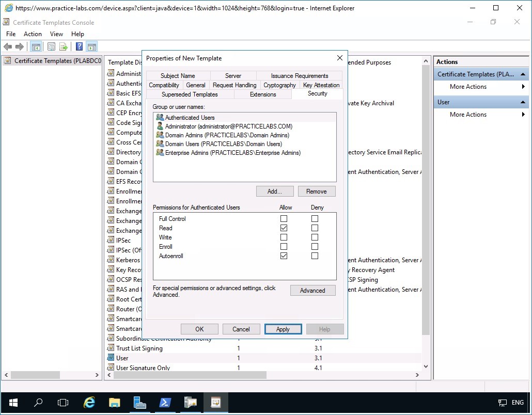
Task: Click the Code Signing template icon
Action: 111,122
